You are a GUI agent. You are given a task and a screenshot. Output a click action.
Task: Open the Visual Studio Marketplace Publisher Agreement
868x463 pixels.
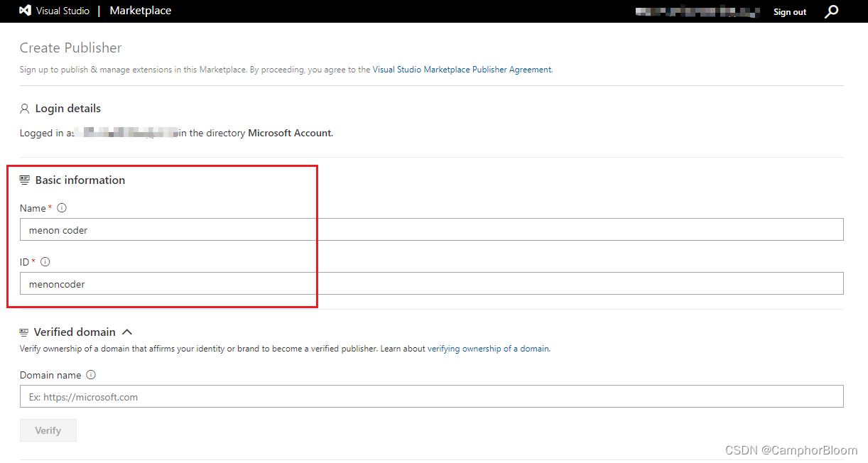click(462, 70)
